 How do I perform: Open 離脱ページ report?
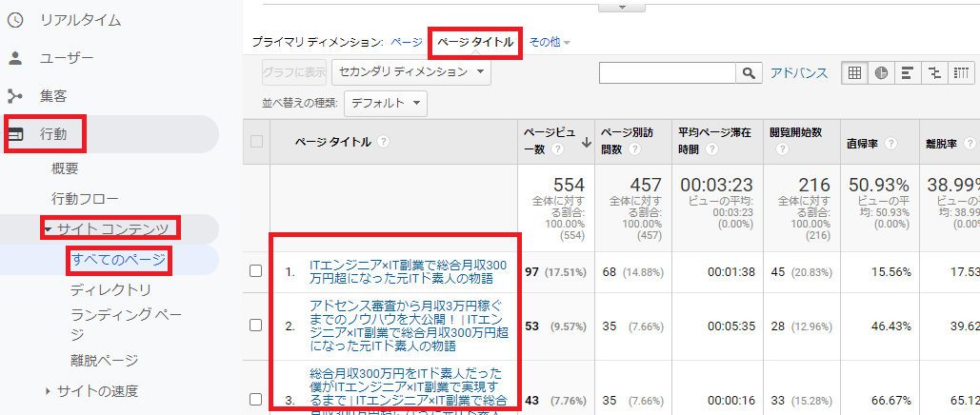pos(105,361)
